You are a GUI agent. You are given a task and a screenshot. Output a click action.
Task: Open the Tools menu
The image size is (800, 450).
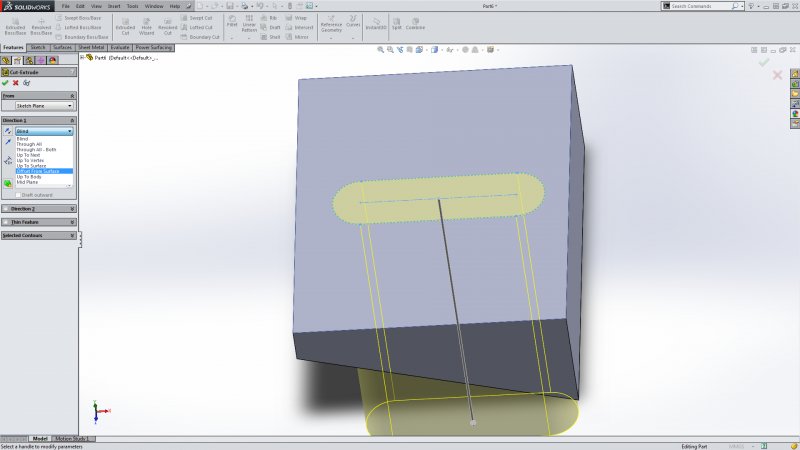point(132,6)
